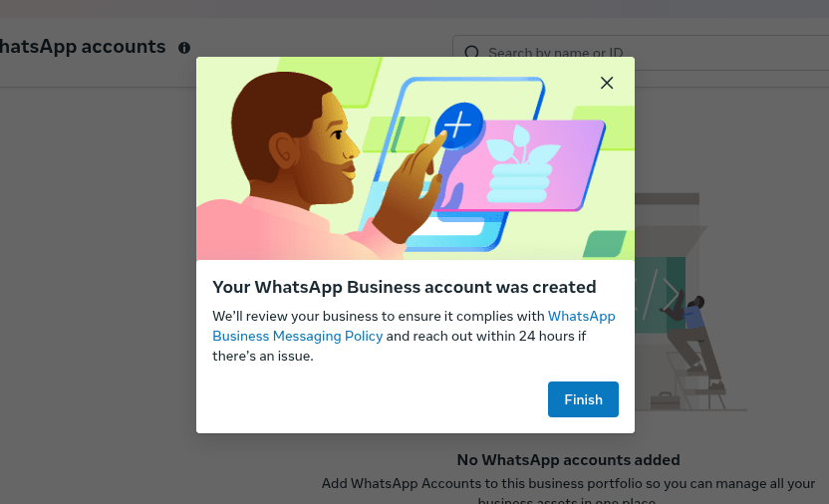The height and width of the screenshot is (504, 829).
Task: Select the dialog heading about account created
Action: (x=405, y=288)
